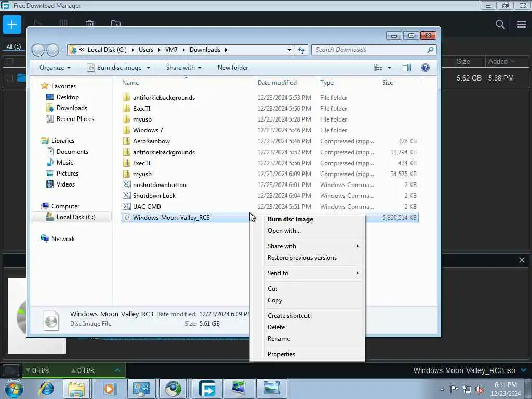Open Music library
This screenshot has height=399, width=532.
click(x=64, y=162)
